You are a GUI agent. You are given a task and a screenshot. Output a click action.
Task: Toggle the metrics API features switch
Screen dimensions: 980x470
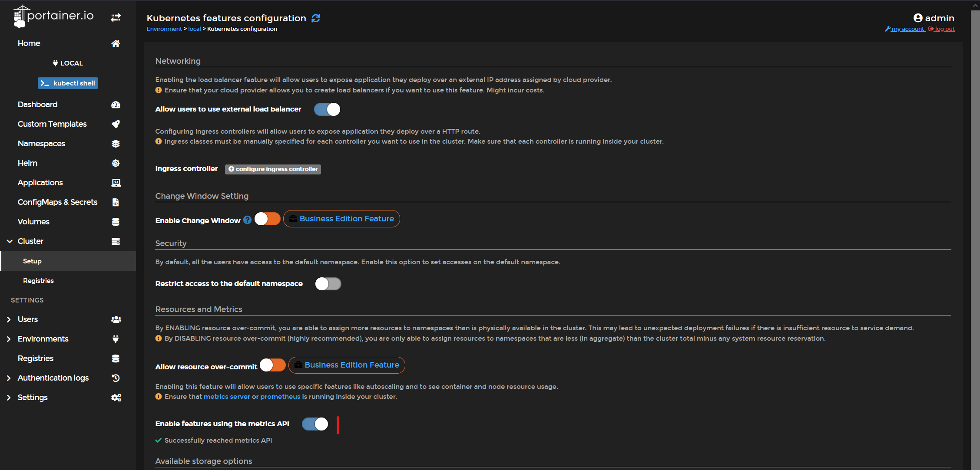(315, 424)
